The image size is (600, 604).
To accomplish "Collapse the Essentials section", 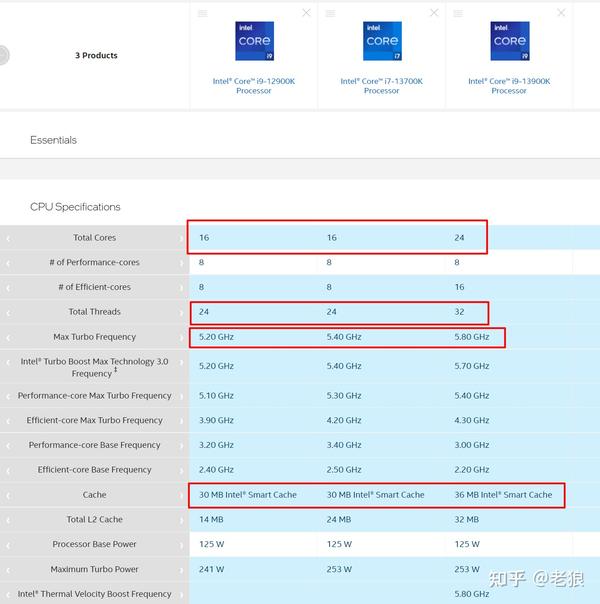I will 54,140.
